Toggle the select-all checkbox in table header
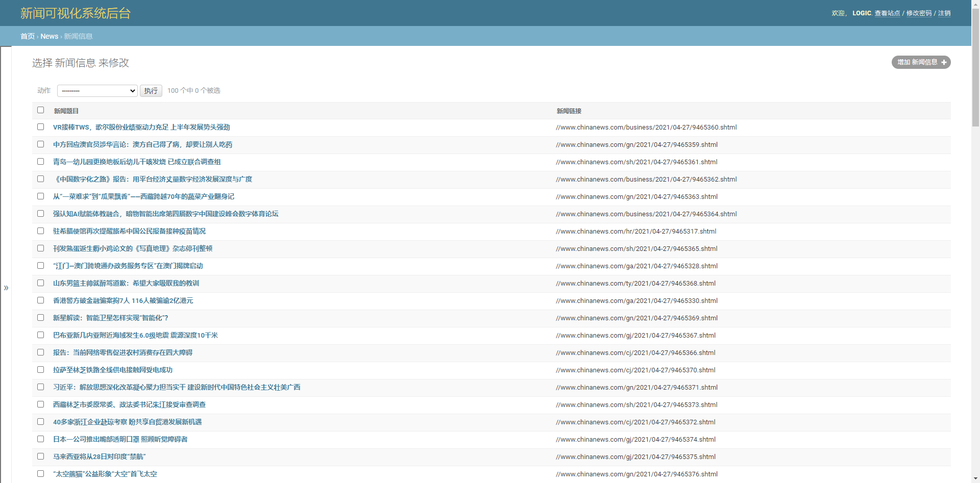Image resolution: width=980 pixels, height=483 pixels. (x=41, y=110)
